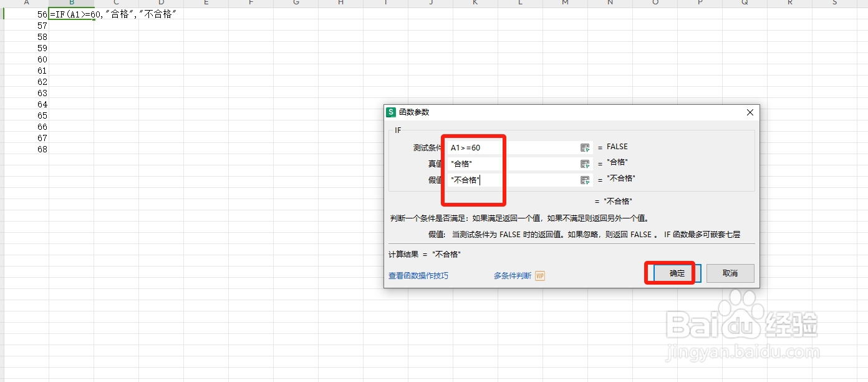Click the "= FALSE" result text
The image size is (868, 382).
(x=613, y=147)
